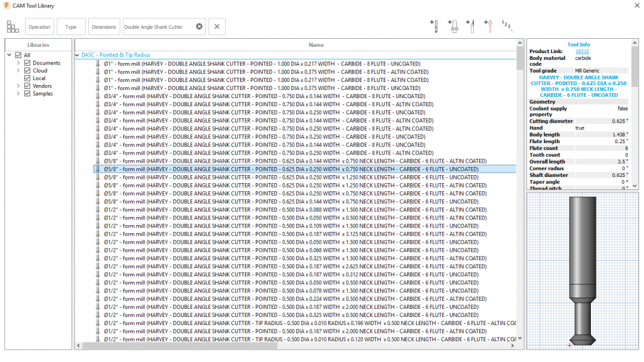Open the Operation filter menu
644x362 pixels.
tap(39, 26)
